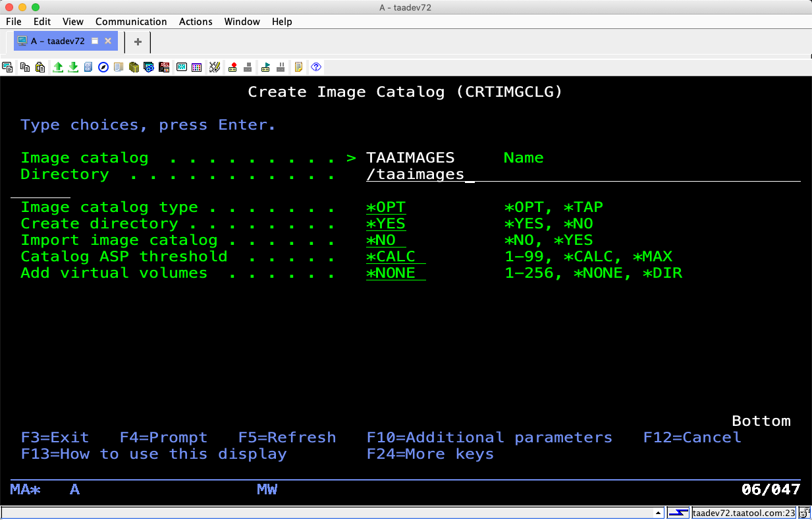This screenshot has width=812, height=520.
Task: Add a new session tab with plus button
Action: [x=138, y=41]
